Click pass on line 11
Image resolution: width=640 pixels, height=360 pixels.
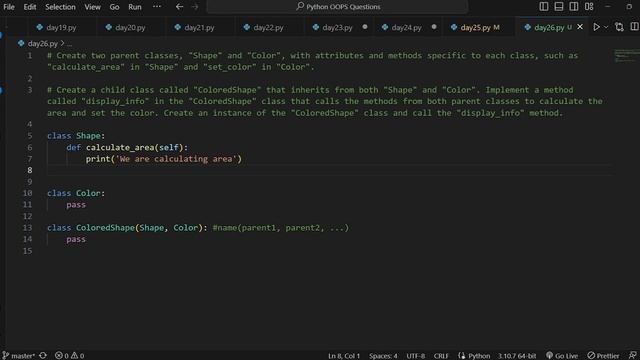(x=76, y=204)
